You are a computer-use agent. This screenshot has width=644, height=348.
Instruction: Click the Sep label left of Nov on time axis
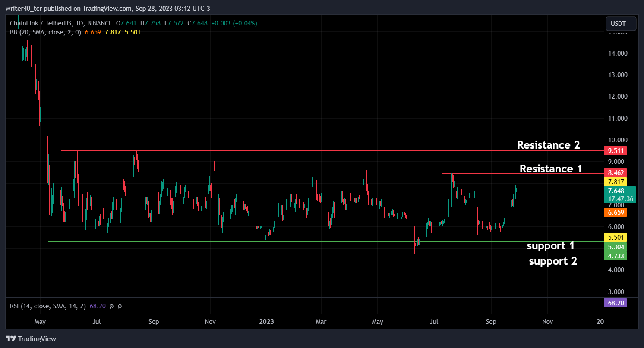[x=491, y=322]
